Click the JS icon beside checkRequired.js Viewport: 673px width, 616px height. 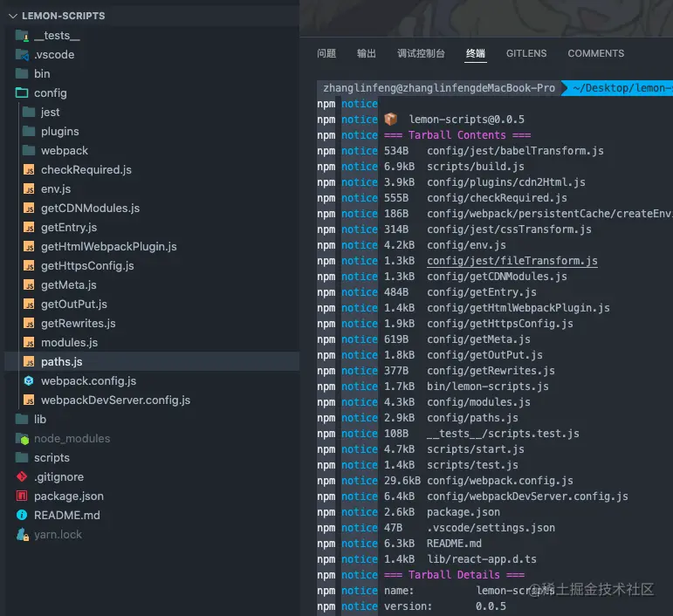click(x=29, y=170)
